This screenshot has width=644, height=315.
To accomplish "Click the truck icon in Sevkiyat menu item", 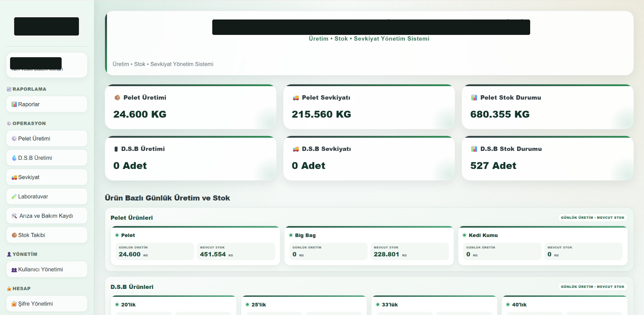I will click(14, 177).
